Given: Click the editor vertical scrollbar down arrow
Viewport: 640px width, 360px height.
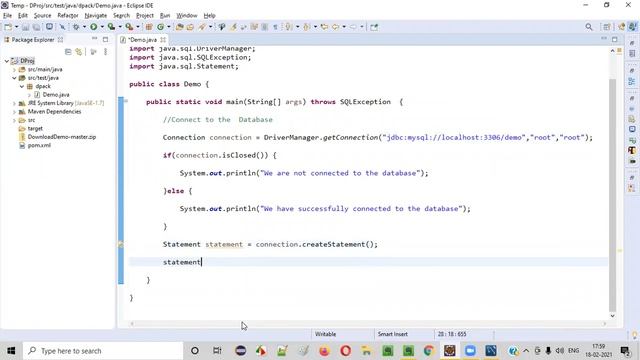Looking at the screenshot, I should 612,316.
